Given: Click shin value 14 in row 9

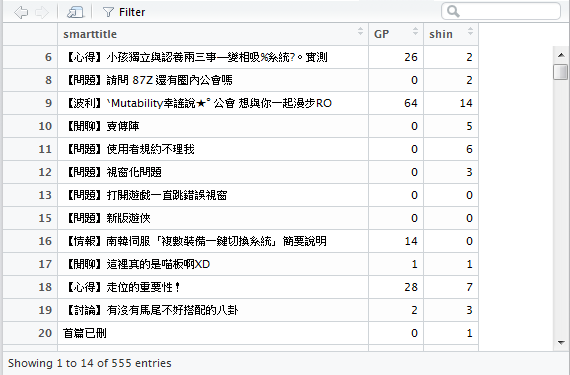Looking at the screenshot, I should tap(466, 103).
